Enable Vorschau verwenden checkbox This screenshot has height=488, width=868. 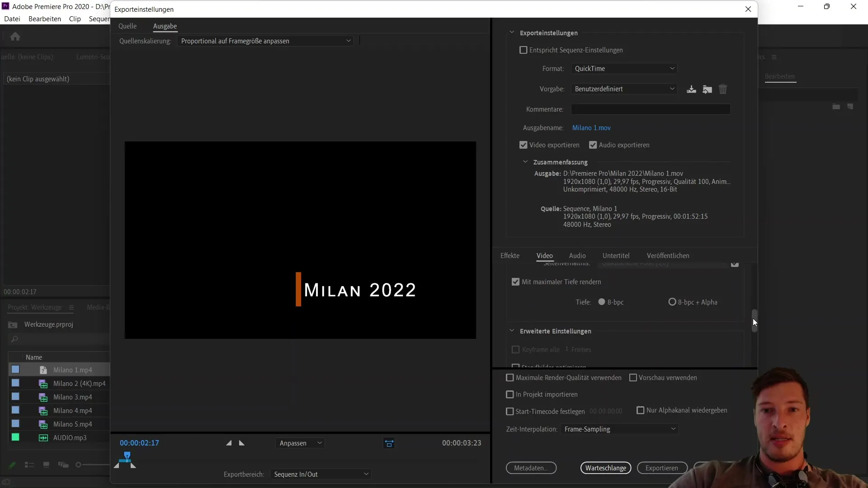click(633, 378)
